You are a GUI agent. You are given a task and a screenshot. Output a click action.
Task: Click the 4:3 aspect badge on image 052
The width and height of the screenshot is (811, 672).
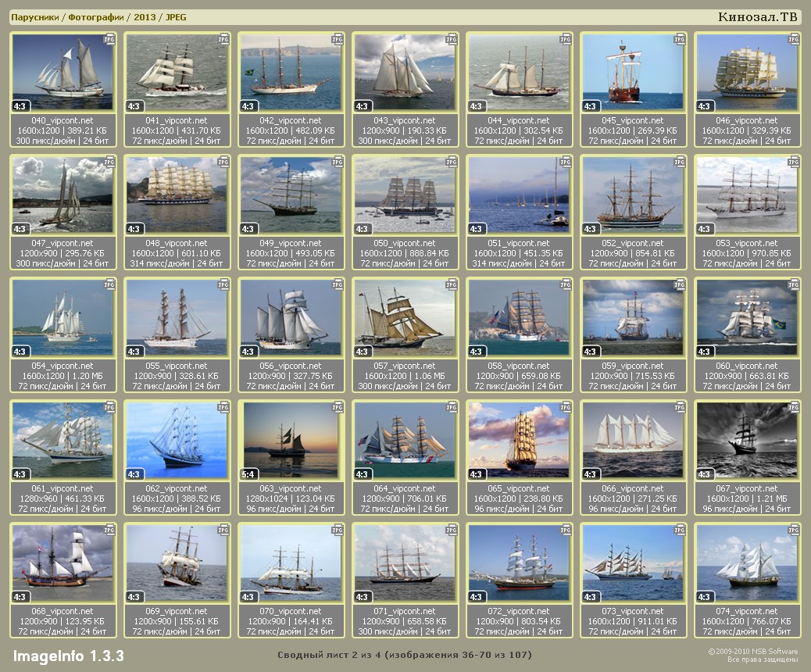coord(591,229)
